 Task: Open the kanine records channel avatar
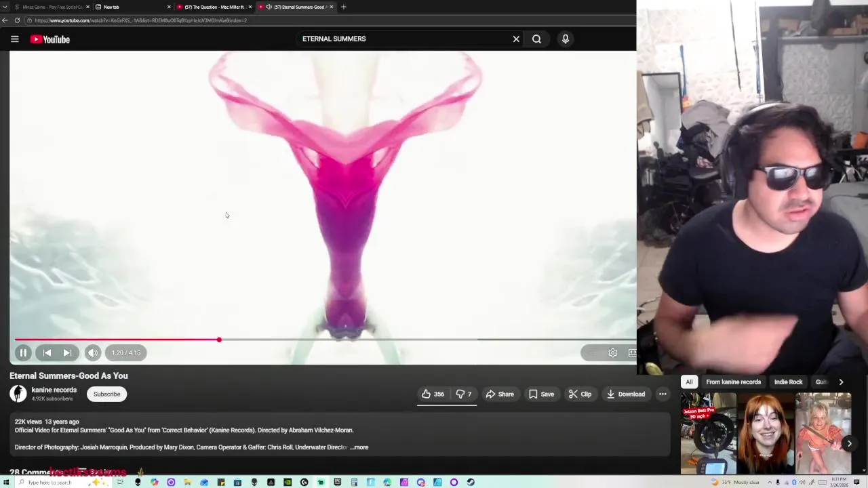[x=18, y=394]
